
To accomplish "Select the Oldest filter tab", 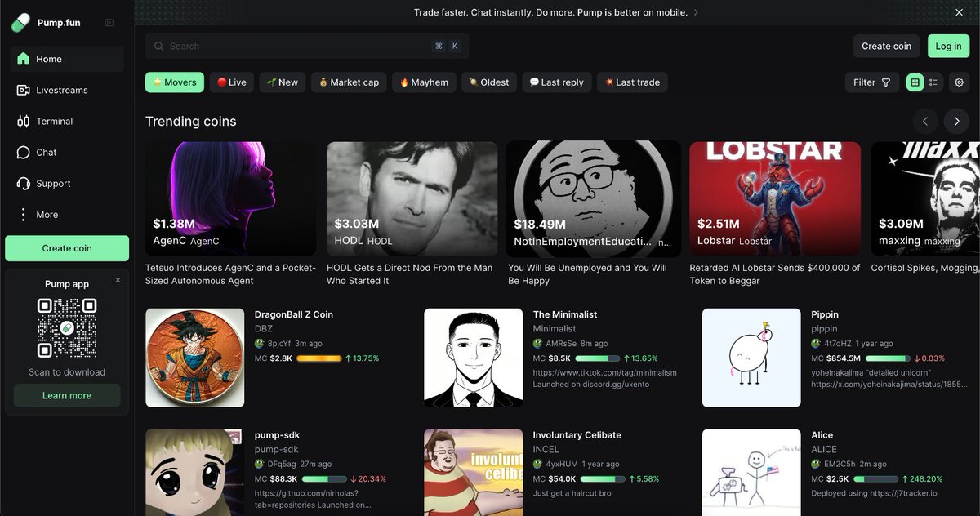I will point(489,82).
